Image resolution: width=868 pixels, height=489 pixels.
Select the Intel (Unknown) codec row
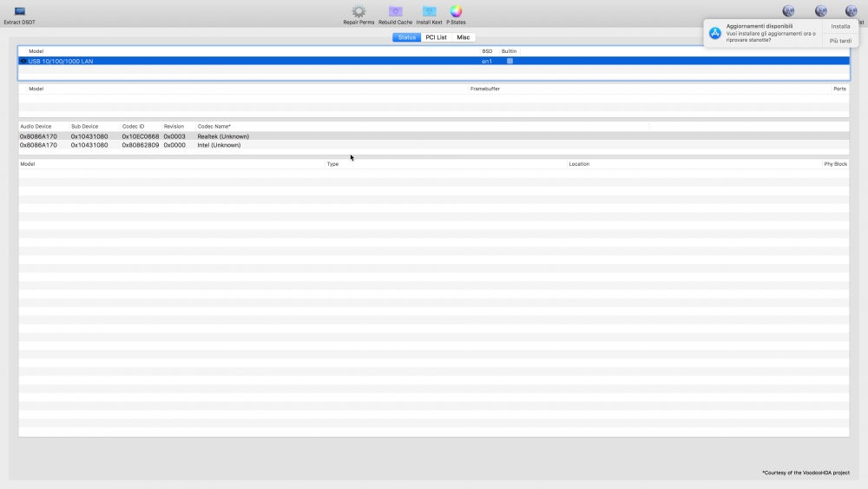434,145
